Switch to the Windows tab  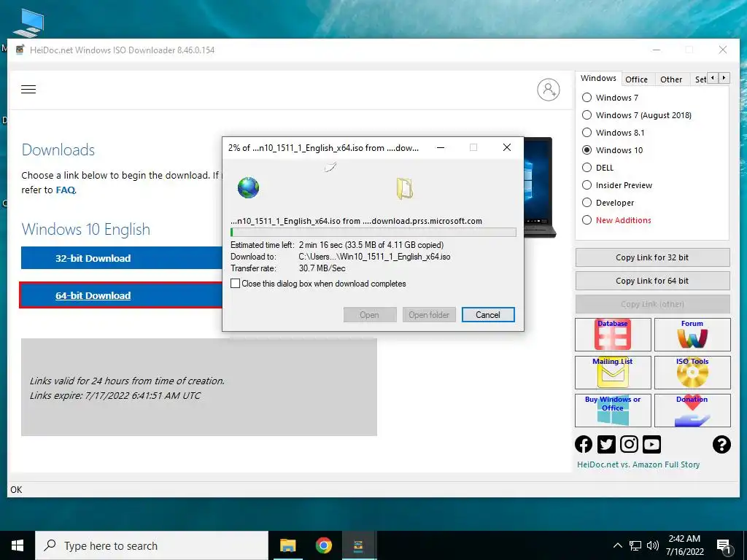598,79
